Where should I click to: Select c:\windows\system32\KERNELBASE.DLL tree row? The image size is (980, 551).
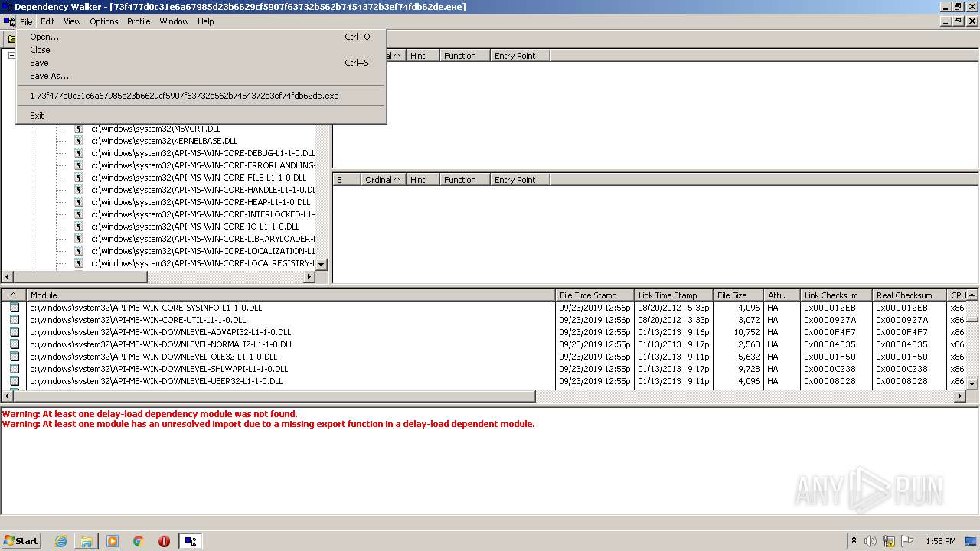click(x=164, y=141)
